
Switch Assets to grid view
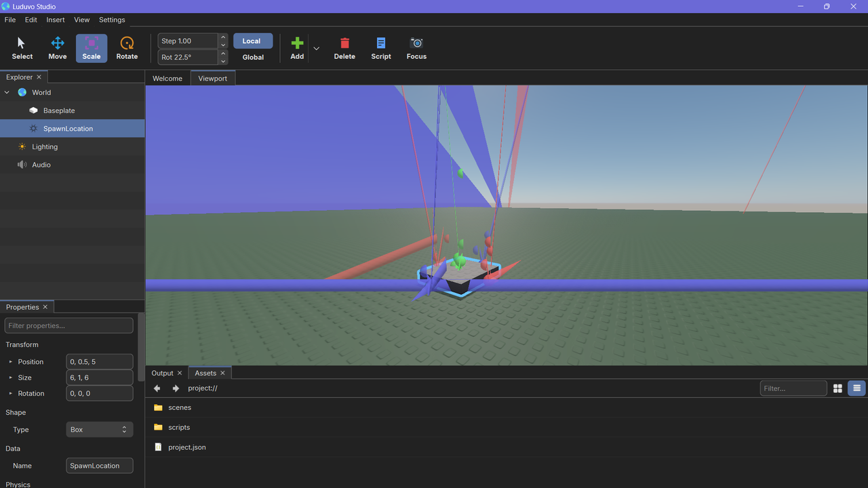point(838,388)
